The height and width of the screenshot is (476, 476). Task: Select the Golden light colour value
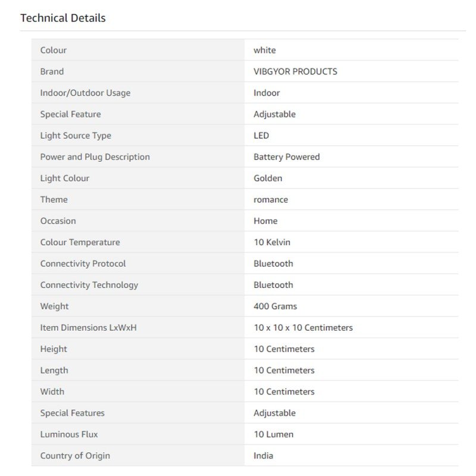pos(268,178)
